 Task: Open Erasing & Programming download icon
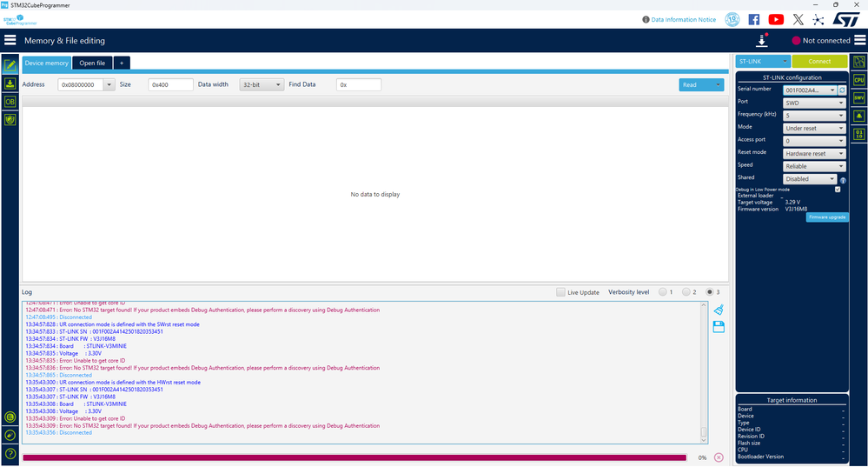coord(10,83)
